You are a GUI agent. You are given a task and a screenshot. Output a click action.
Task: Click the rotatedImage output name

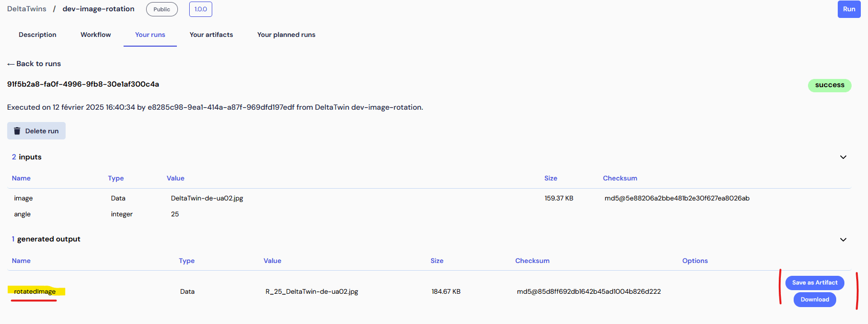click(x=35, y=292)
